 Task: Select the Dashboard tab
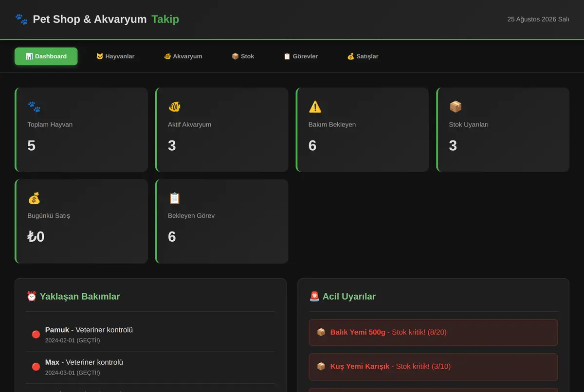(46, 56)
